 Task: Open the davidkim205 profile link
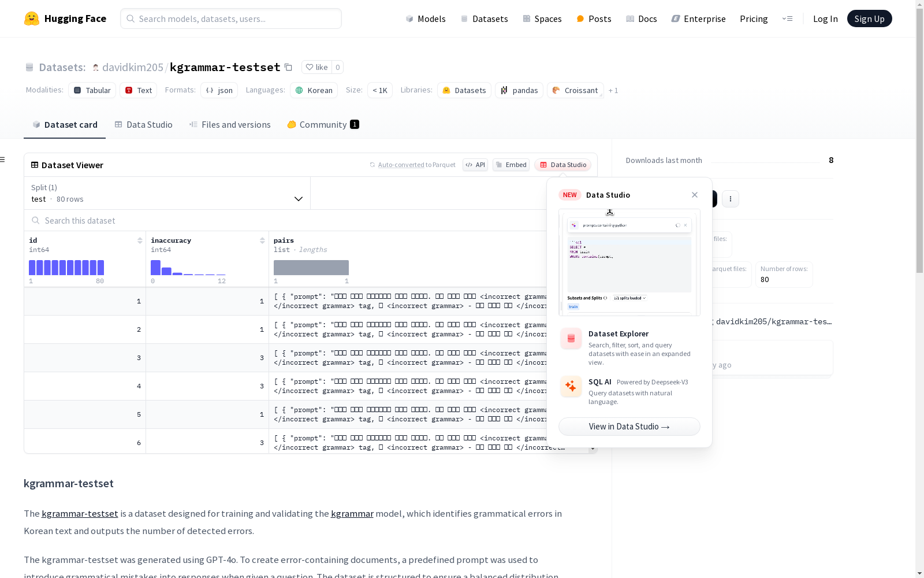click(133, 67)
